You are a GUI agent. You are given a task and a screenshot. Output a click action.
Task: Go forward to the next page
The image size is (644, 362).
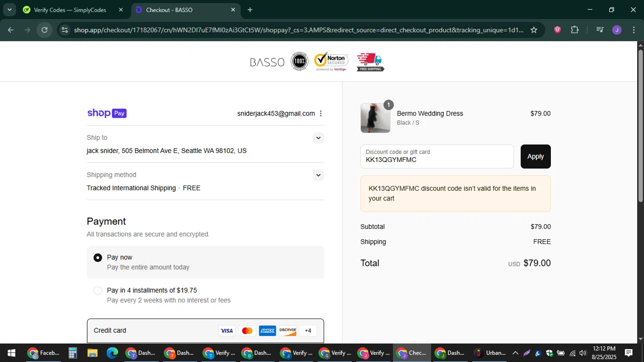pyautogui.click(x=27, y=30)
